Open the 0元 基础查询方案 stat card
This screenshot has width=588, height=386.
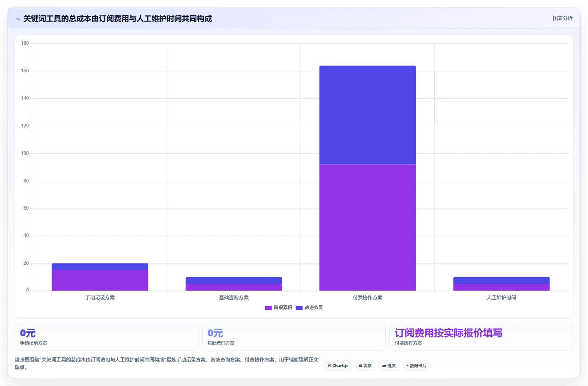coord(294,337)
